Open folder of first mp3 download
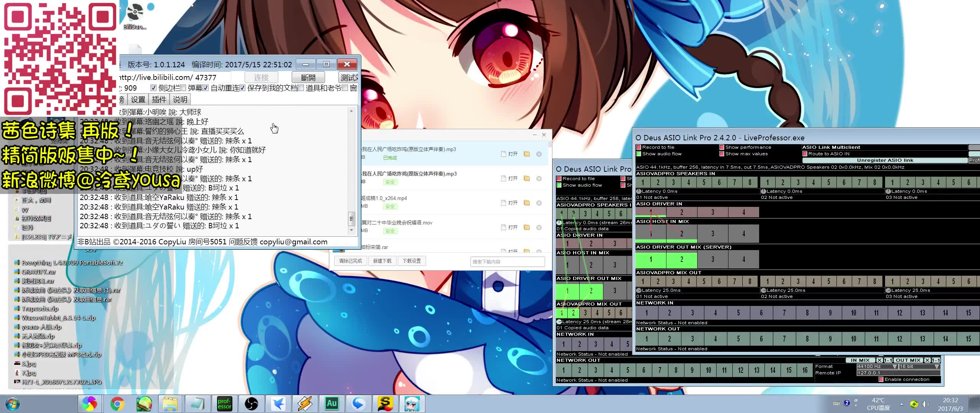This screenshot has width=980, height=413. (x=527, y=154)
